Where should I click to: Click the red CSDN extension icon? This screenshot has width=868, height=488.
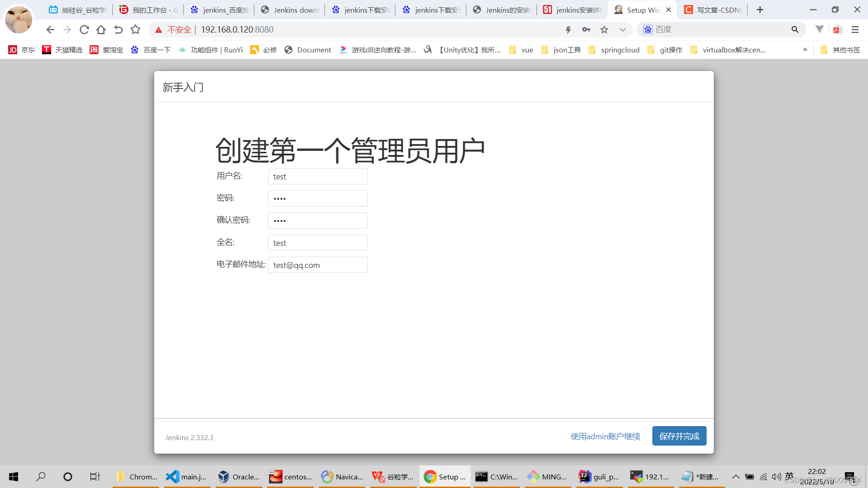837,29
